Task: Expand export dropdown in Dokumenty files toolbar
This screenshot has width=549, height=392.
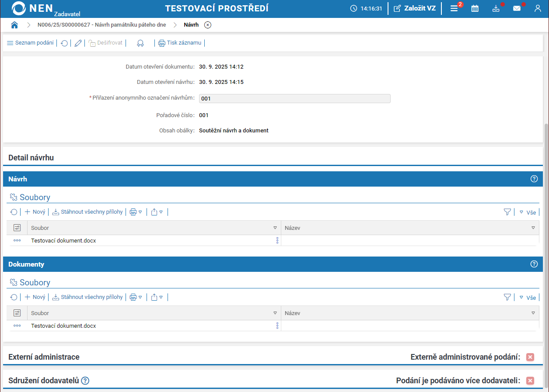Action: coord(157,297)
